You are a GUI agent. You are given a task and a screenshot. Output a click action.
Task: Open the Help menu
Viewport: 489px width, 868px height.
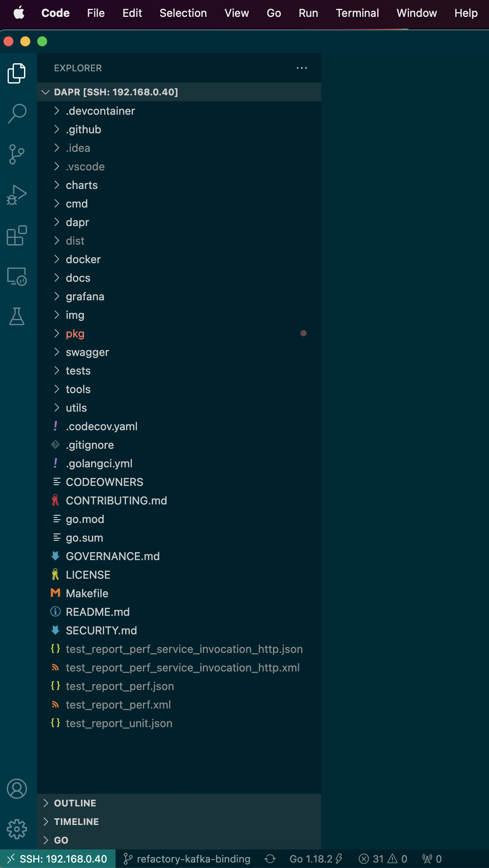pos(466,13)
